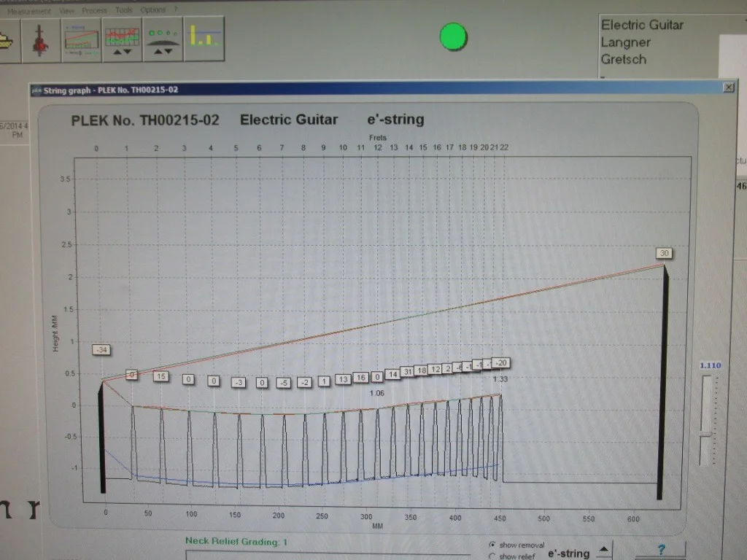Open the Process menu

pyautogui.click(x=93, y=11)
